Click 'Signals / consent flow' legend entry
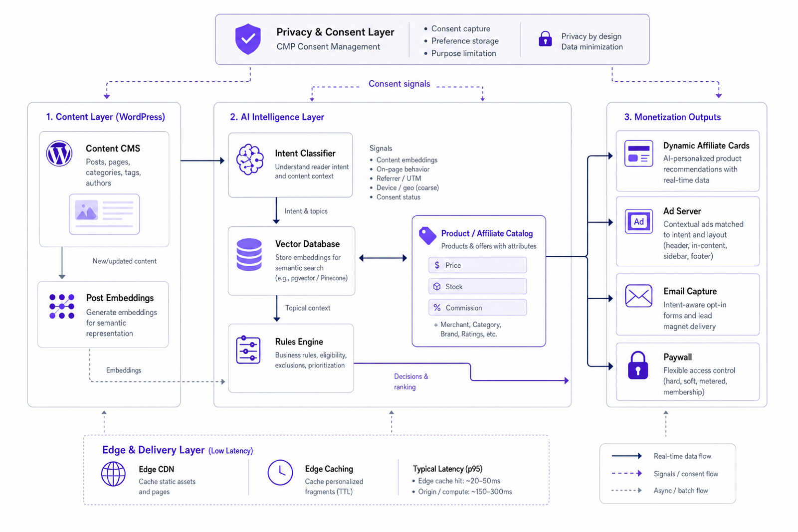This screenshot has height=532, width=798. tap(686, 474)
